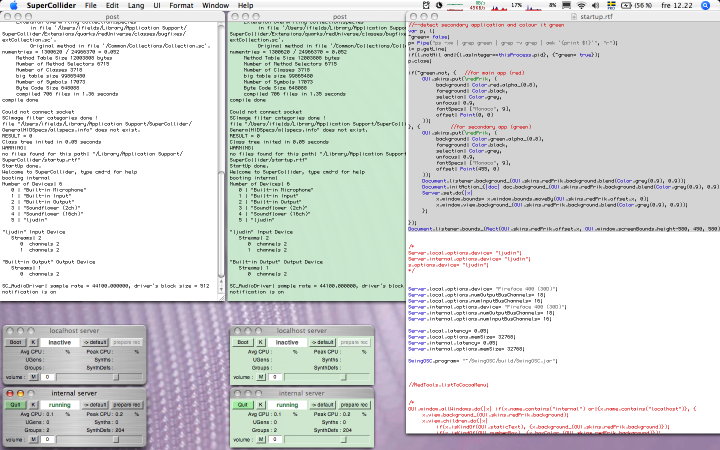Click 'inactive' status on green localhost server

click(x=287, y=343)
